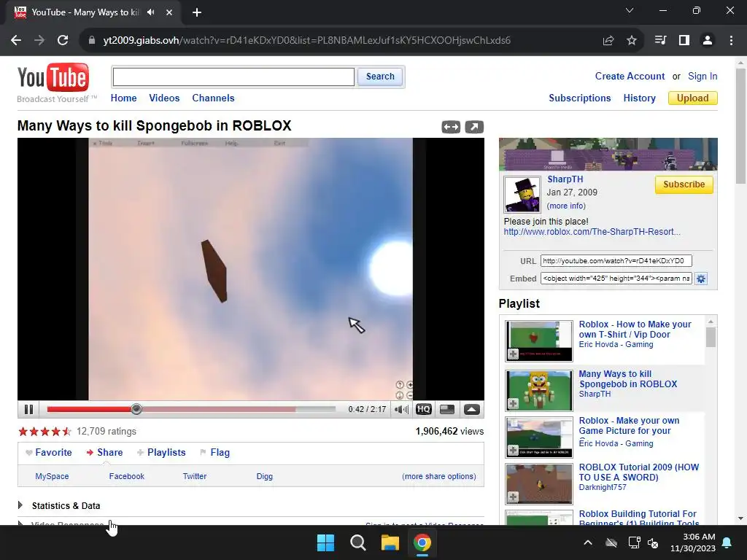Add Spongebob video to queue plus icon
The height and width of the screenshot is (560, 747).
[x=513, y=404]
